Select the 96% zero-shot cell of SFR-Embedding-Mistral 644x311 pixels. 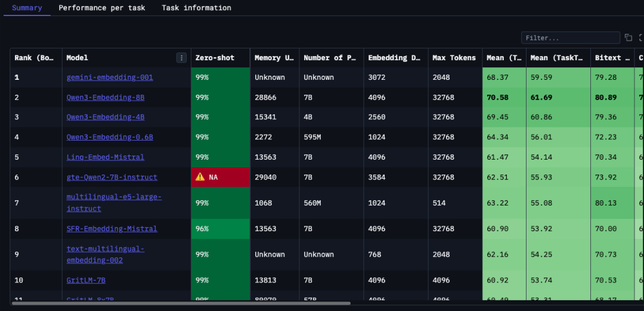pos(221,229)
